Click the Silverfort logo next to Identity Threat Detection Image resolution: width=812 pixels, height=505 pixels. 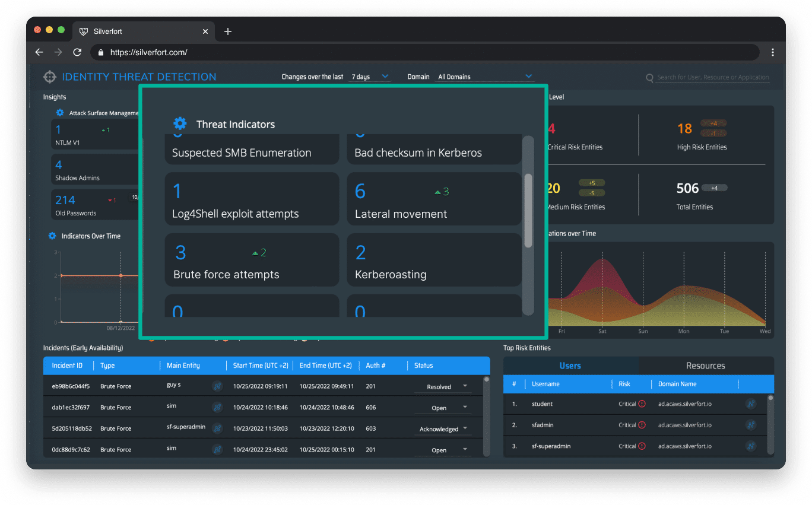point(49,77)
